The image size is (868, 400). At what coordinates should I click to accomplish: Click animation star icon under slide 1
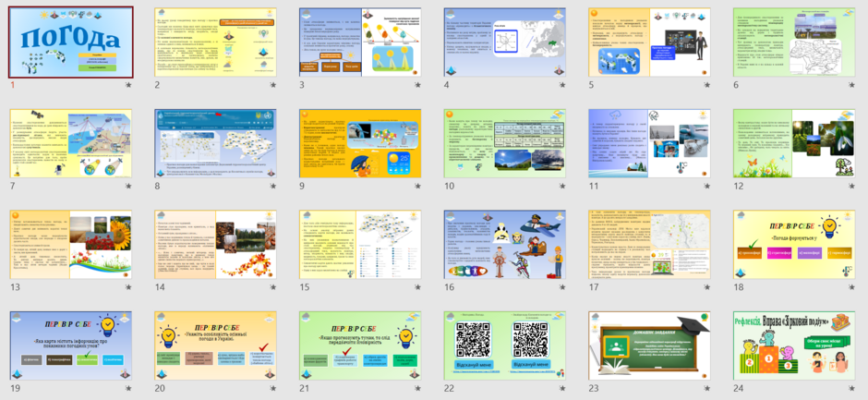pyautogui.click(x=128, y=85)
